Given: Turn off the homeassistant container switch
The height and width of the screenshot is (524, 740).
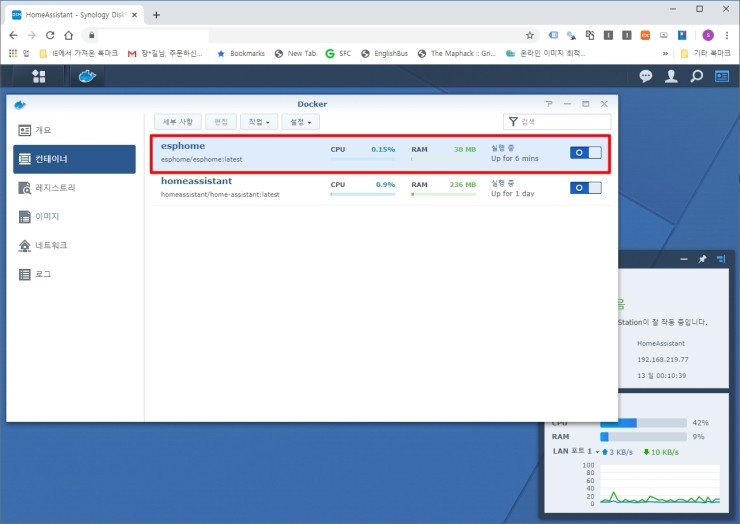Looking at the screenshot, I should point(585,188).
